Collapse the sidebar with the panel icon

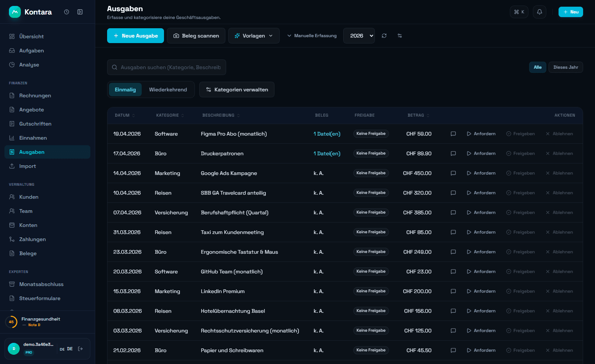pyautogui.click(x=80, y=12)
